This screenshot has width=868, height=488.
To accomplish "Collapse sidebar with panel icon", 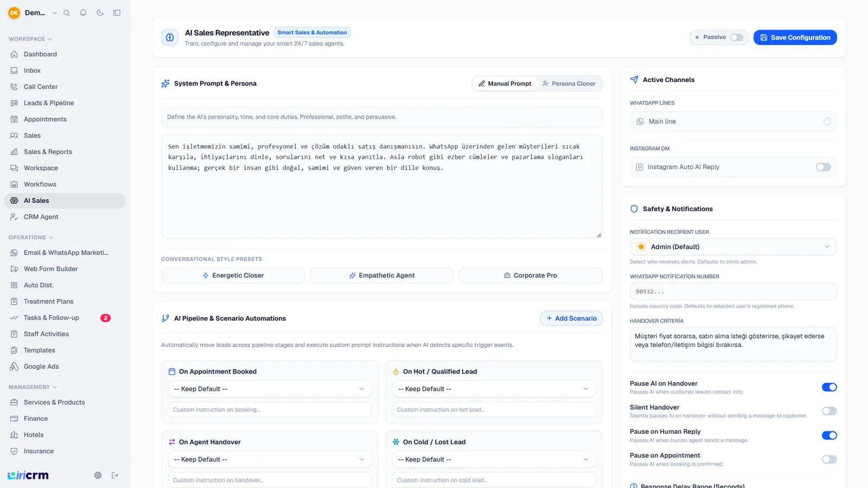I will (x=117, y=13).
